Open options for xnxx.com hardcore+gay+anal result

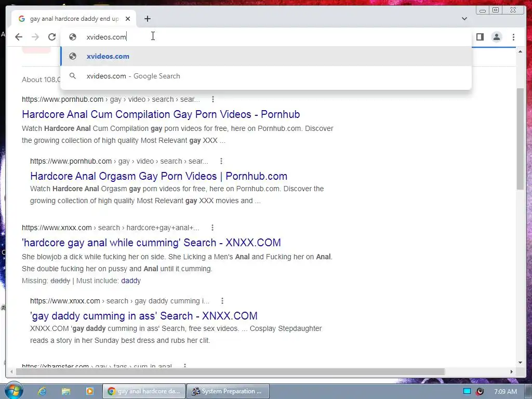[212, 228]
